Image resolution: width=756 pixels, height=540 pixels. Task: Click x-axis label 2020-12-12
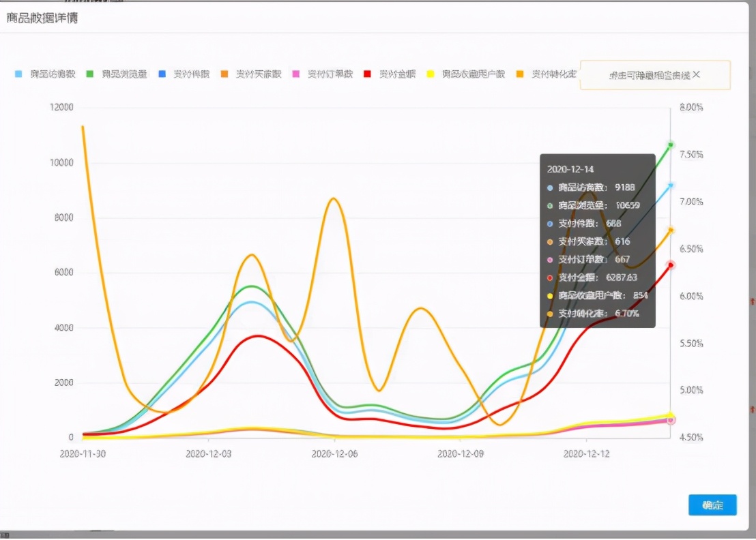pyautogui.click(x=586, y=454)
